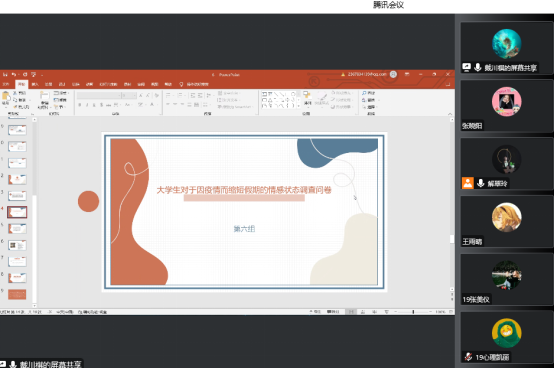Image resolution: width=554 pixels, height=368 pixels.
Task: Open the File tab
Action: tap(6, 84)
